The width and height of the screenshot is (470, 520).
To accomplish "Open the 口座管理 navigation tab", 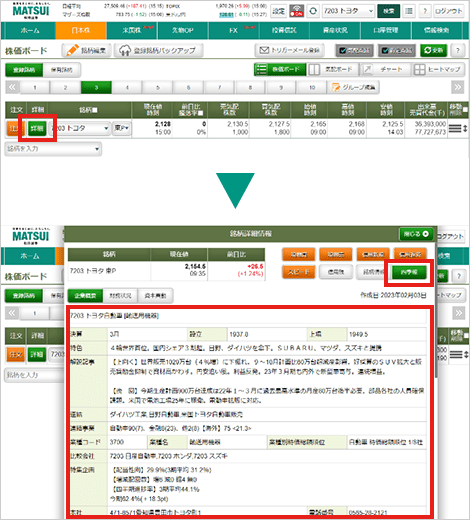I will [x=386, y=30].
